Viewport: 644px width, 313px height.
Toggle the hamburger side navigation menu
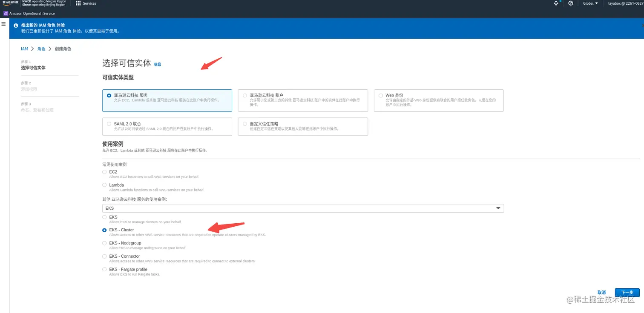(3, 24)
